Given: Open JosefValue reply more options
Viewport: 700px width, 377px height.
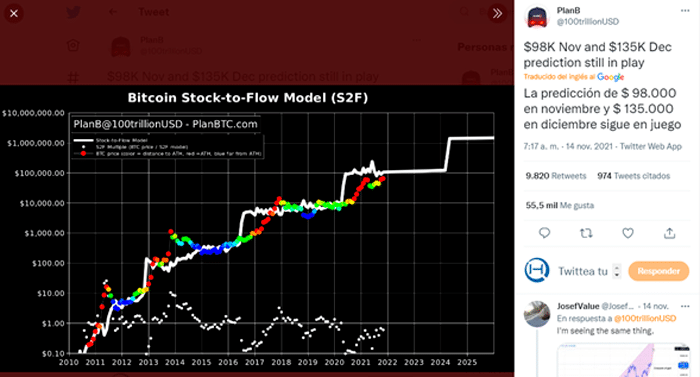Looking at the screenshot, I should click(x=685, y=306).
